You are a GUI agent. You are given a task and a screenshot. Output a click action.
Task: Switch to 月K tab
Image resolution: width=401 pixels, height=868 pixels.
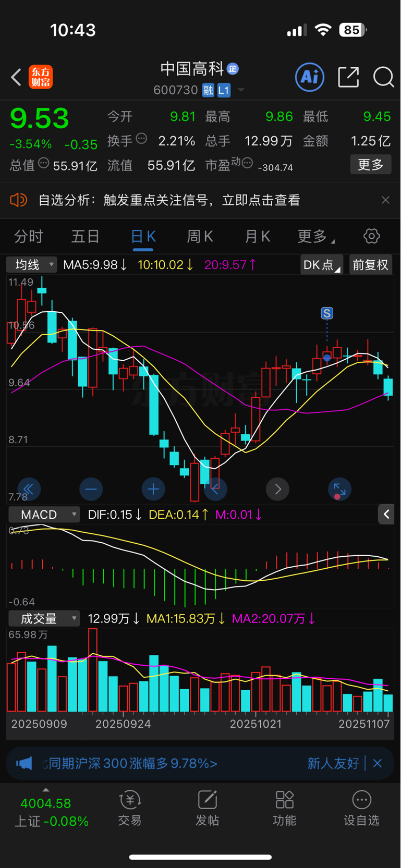(x=258, y=237)
